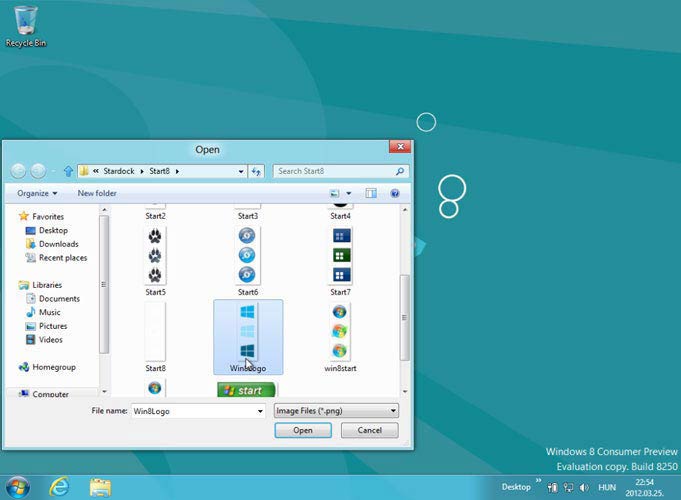Viewport: 681px width, 500px height.
Task: Open the change view options arrow
Action: (349, 193)
